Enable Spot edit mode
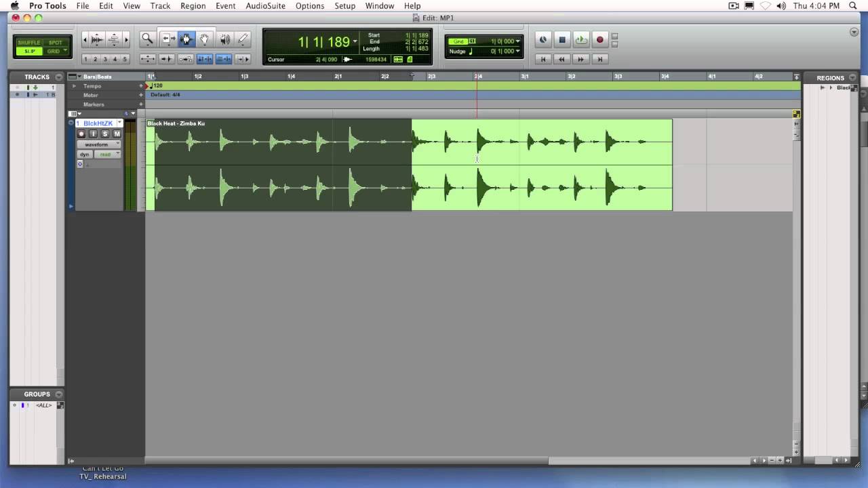The width and height of the screenshot is (868, 488). pyautogui.click(x=55, y=43)
